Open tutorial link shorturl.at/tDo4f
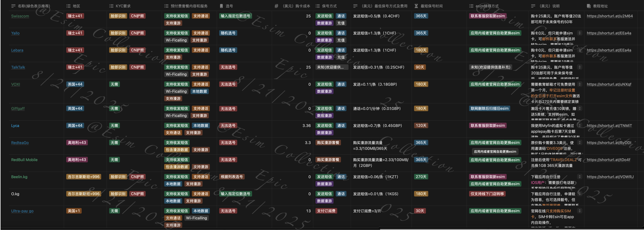This screenshot has height=230, width=644. click(608, 160)
